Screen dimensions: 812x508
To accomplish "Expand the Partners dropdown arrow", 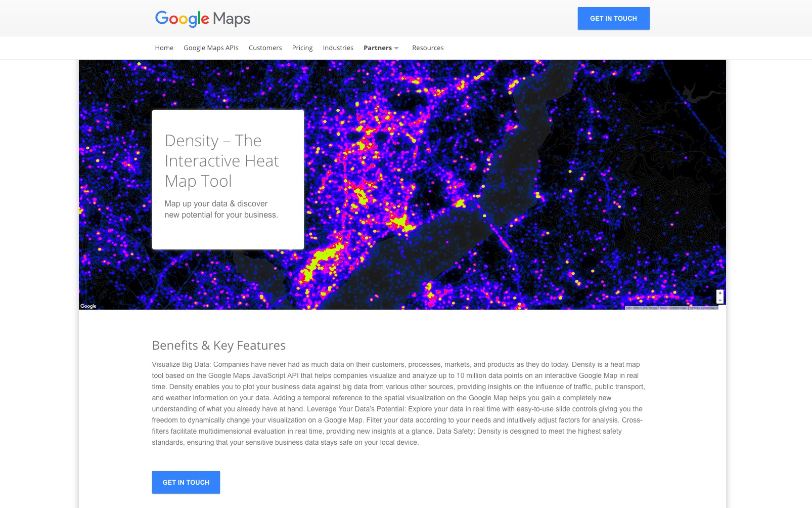I will click(396, 48).
